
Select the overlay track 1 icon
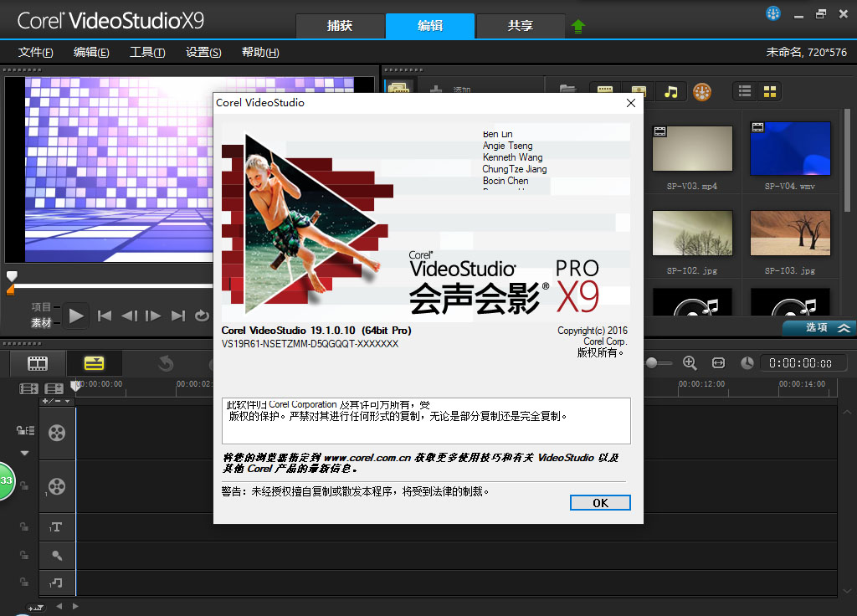click(x=57, y=486)
